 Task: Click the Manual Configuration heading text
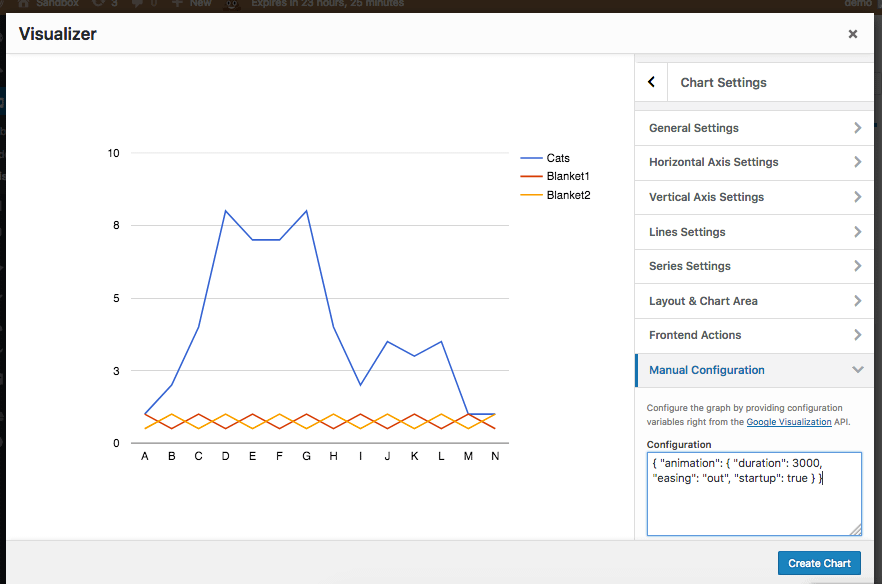[706, 370]
